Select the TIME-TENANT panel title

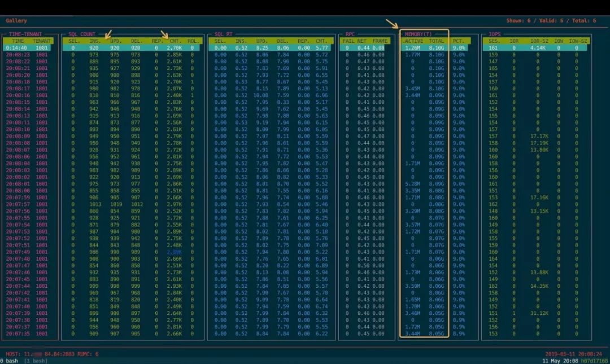pos(25,34)
